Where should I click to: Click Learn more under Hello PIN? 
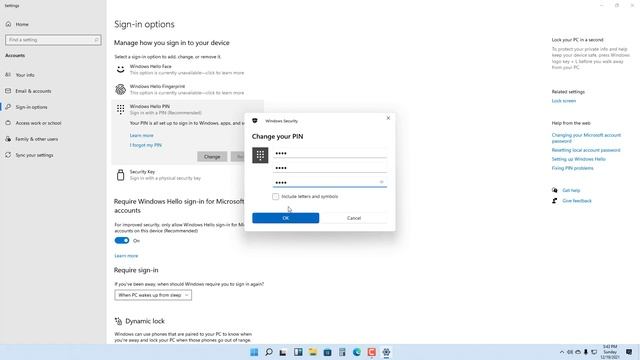pyautogui.click(x=142, y=136)
